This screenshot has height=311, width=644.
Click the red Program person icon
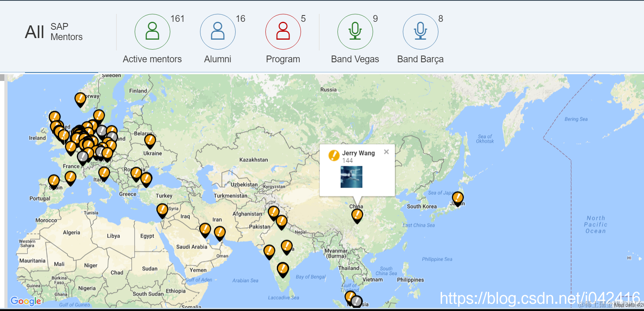click(x=283, y=32)
